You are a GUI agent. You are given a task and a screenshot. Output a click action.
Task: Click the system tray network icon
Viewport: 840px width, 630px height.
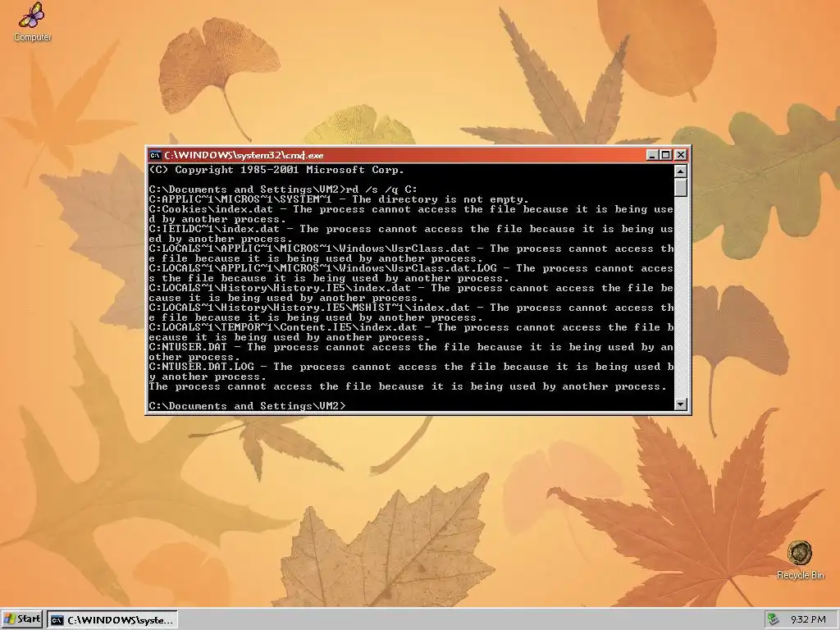point(773,619)
